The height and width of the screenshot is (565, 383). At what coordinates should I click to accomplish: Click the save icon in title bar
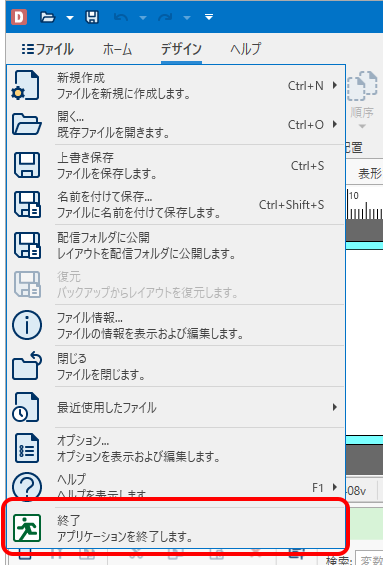(x=92, y=17)
